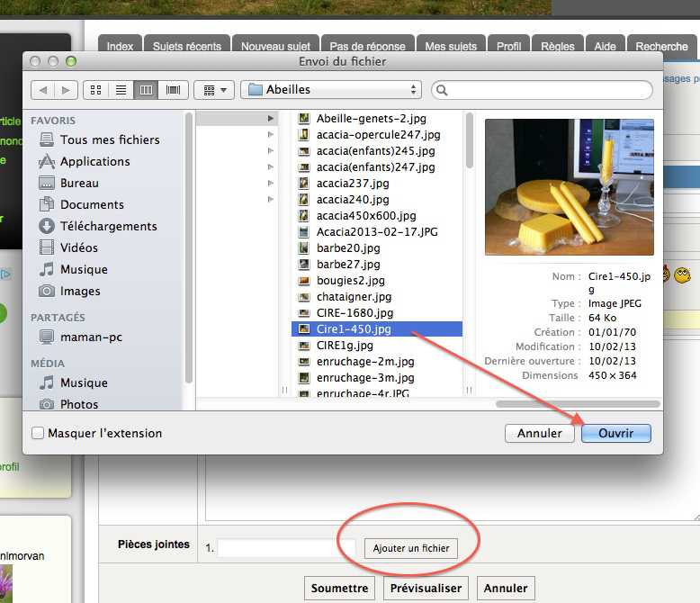Expand the first folder disclosure arrow
This screenshot has width=700, height=603.
pyautogui.click(x=270, y=118)
